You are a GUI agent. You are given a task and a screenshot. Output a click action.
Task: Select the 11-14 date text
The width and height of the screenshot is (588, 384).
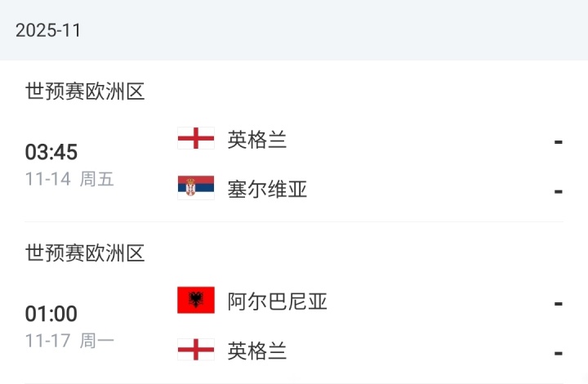[47, 179]
